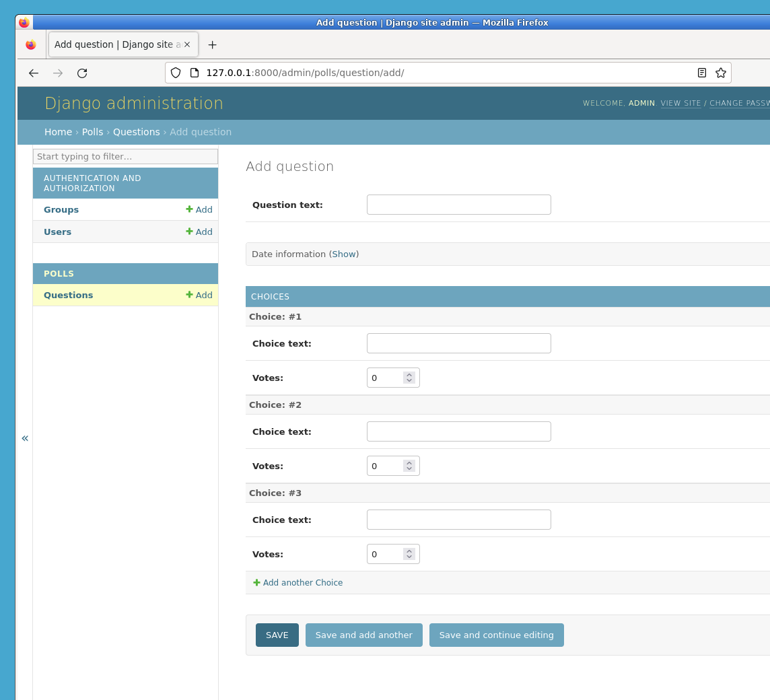Adjust Votes stepper for Choice #1
The image size is (770, 700).
(409, 378)
